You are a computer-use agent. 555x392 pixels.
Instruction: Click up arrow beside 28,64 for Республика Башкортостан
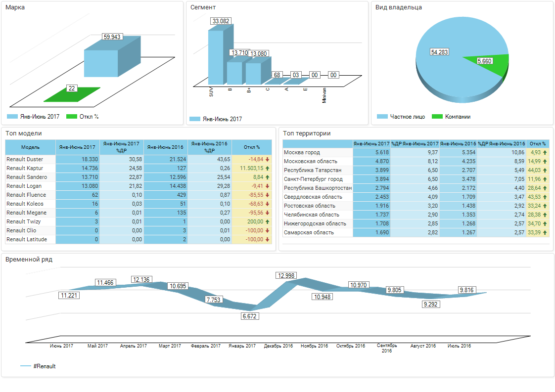[x=545, y=188]
